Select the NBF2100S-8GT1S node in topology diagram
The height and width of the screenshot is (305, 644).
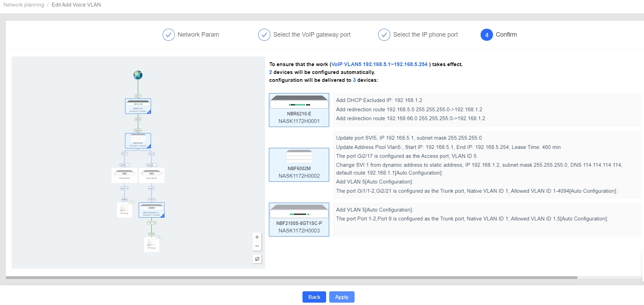tap(151, 210)
